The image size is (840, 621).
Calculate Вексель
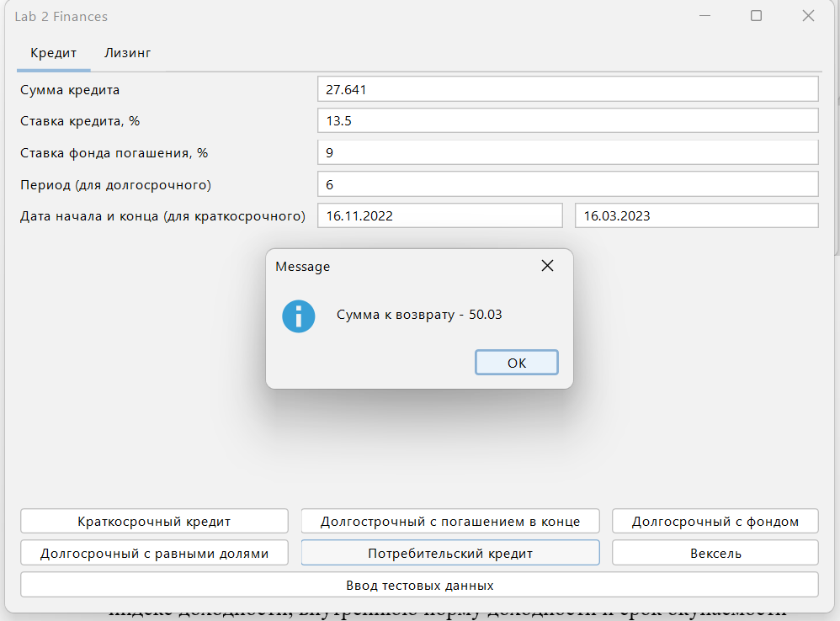715,553
